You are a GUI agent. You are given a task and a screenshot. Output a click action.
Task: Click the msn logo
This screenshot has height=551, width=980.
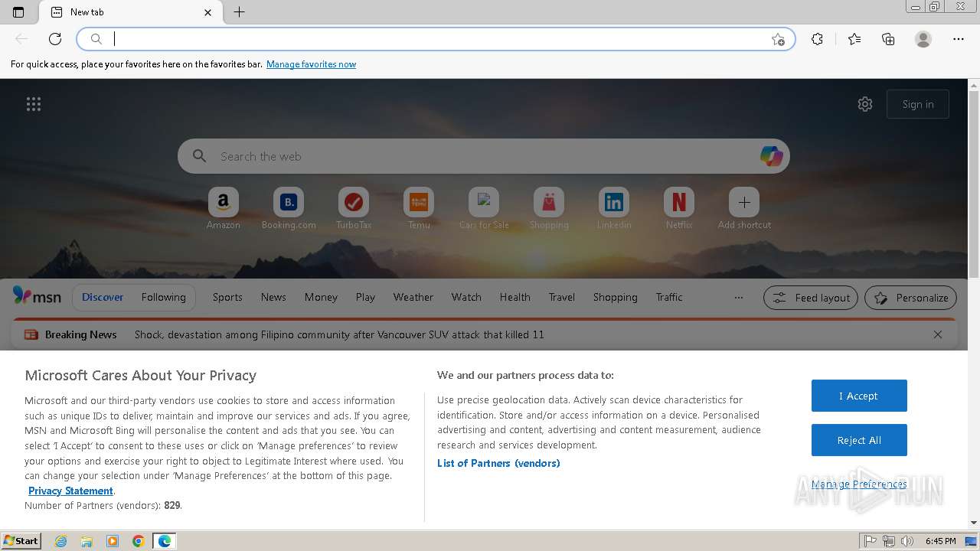(37, 296)
